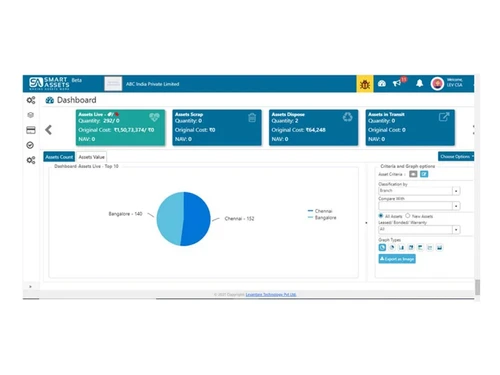The height and width of the screenshot is (375, 500).
Task: Open bottom gears icon in sidebar
Action: pyautogui.click(x=31, y=160)
